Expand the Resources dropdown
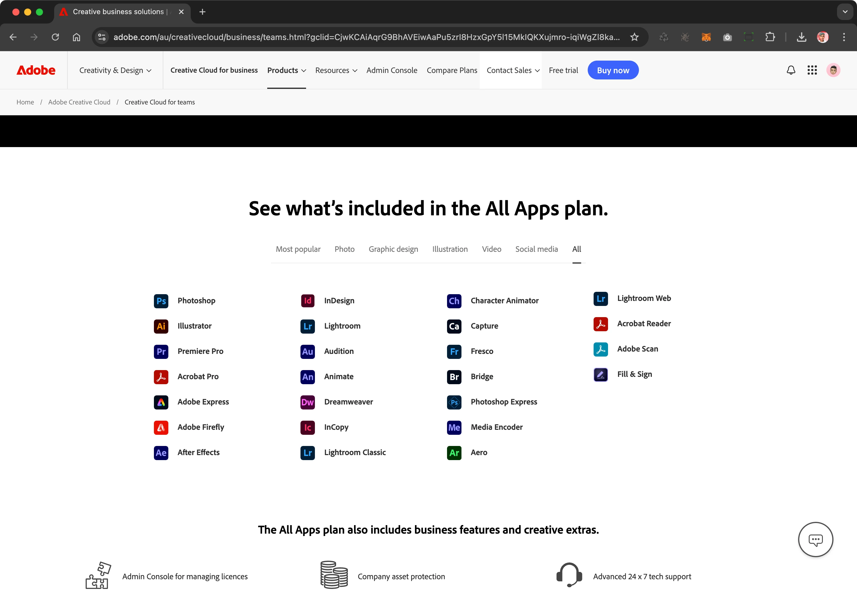 coord(336,70)
